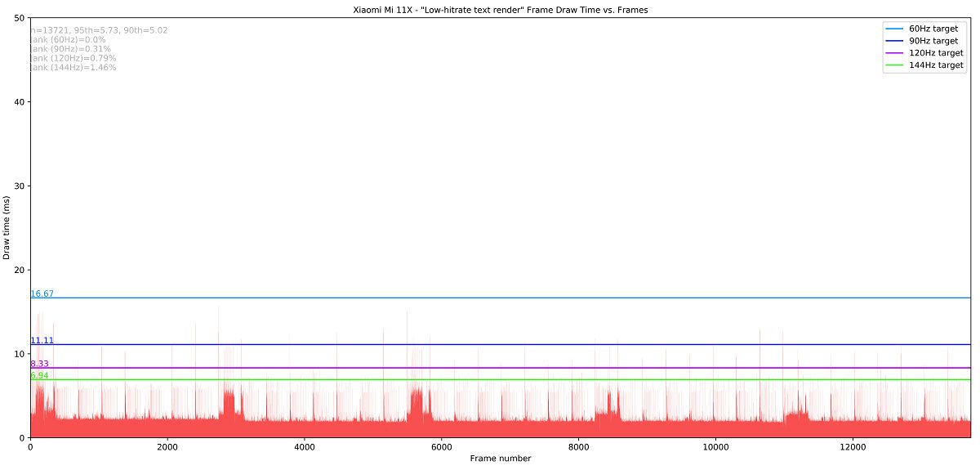Screen dimensions: 980x470
Task: Click the "8.33" threshold value label
Action: tap(40, 364)
